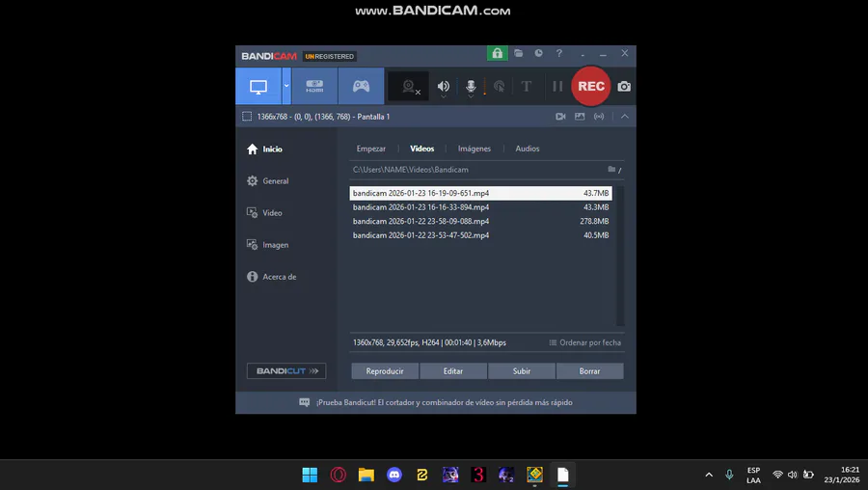
Task: Select screen recording mode monitor icon
Action: [x=258, y=87]
